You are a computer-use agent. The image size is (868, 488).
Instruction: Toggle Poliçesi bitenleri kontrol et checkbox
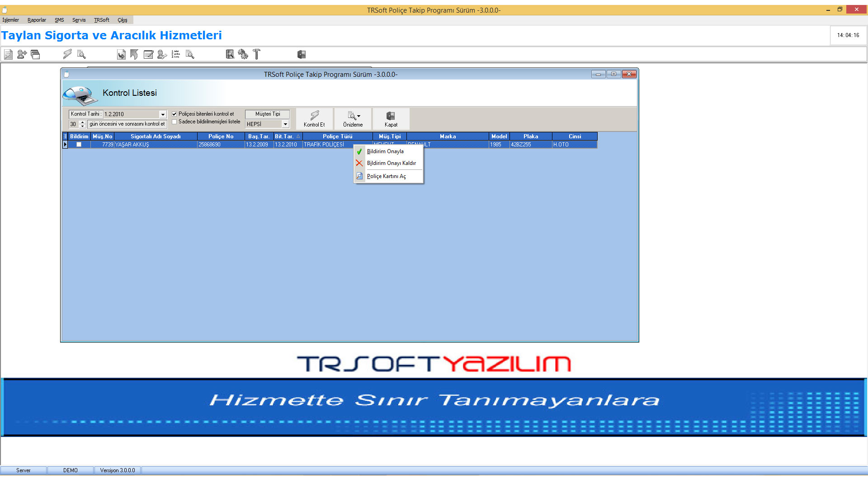pyautogui.click(x=174, y=114)
